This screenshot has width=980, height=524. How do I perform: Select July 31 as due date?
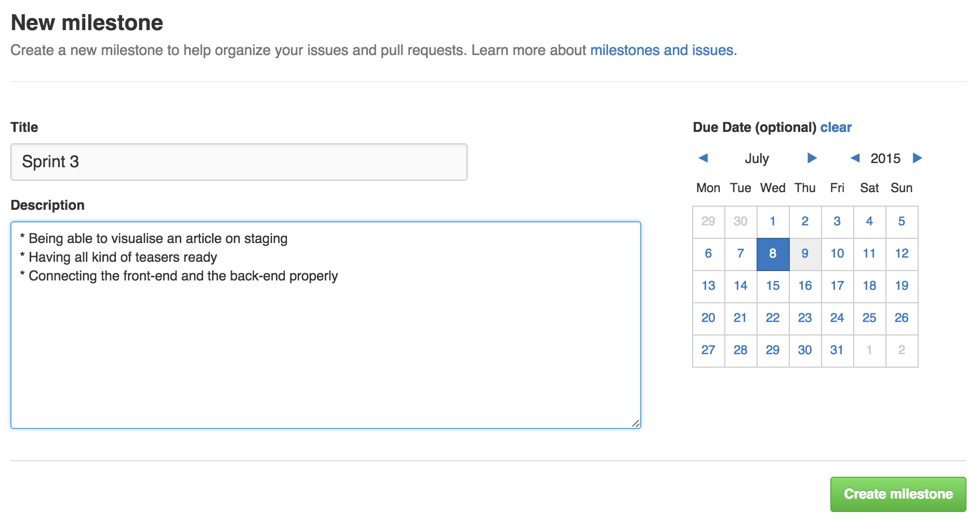837,351
